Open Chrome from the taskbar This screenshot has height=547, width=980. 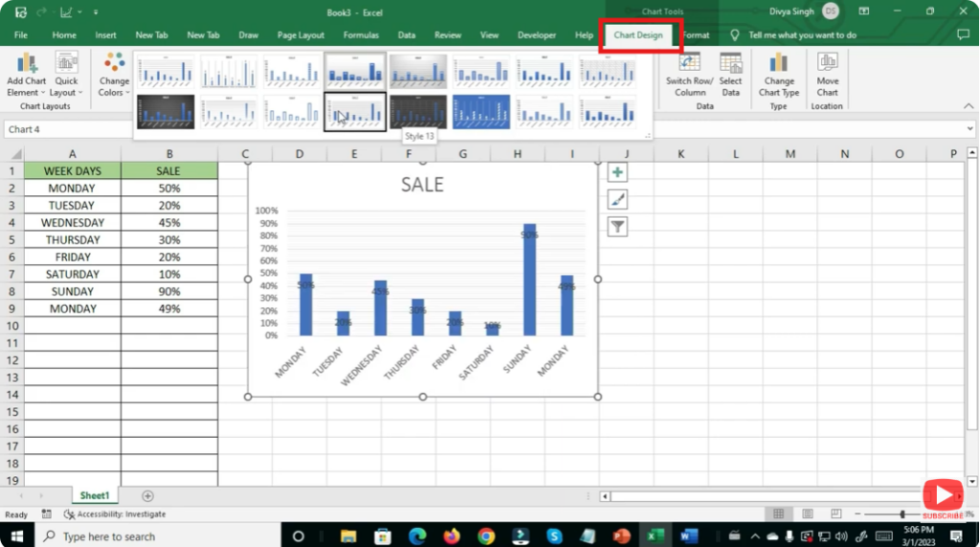(x=485, y=536)
